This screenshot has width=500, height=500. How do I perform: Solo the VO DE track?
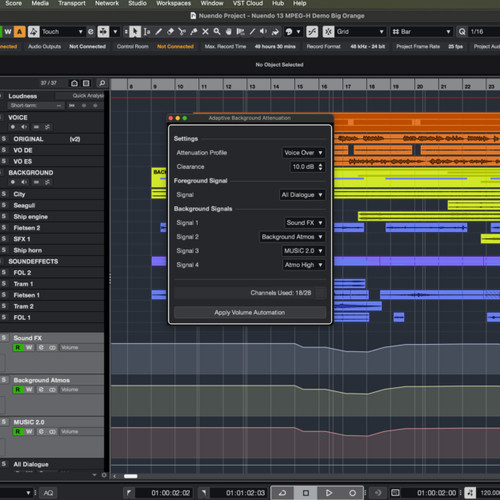[x=4, y=150]
